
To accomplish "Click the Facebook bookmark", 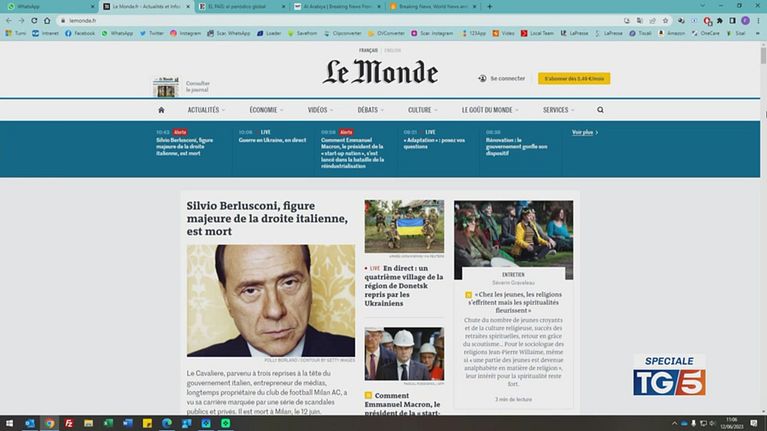I will (80, 33).
